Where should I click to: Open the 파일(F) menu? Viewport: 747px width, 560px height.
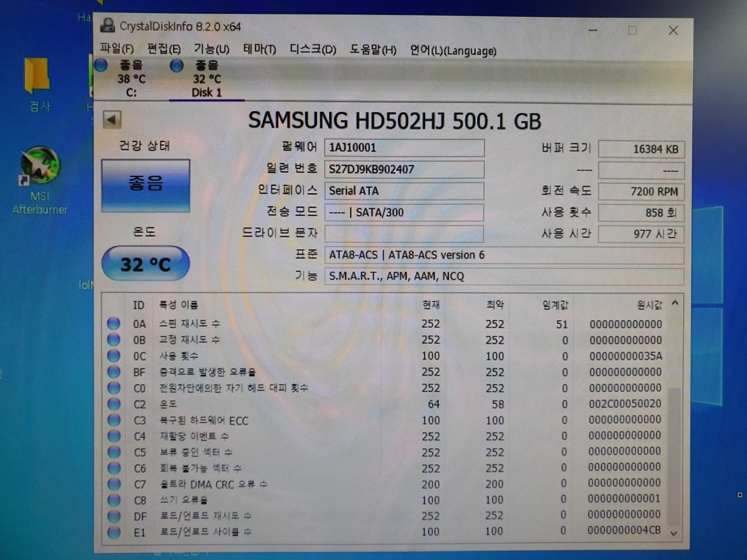point(117,49)
